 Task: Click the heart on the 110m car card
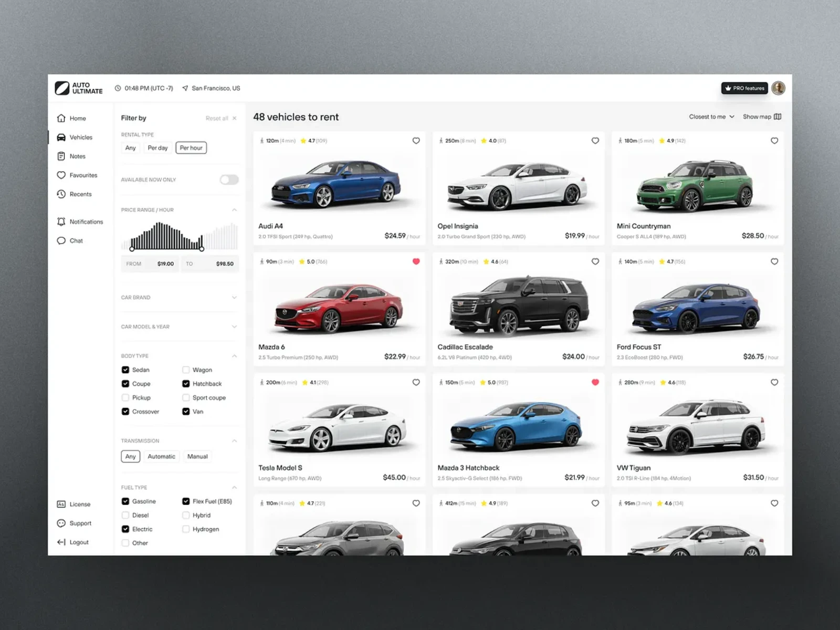(416, 503)
